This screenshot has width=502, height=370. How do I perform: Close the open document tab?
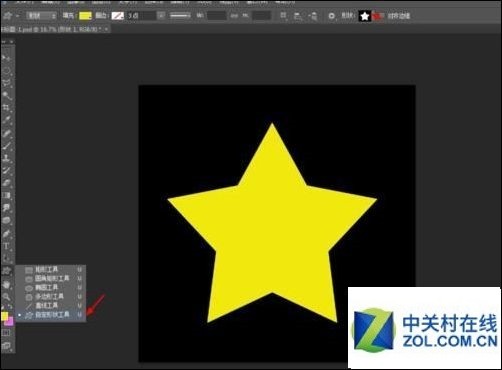106,29
